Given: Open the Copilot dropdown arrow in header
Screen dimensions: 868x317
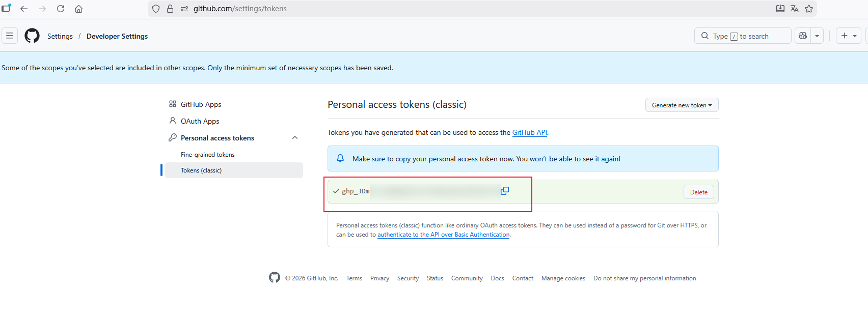Looking at the screenshot, I should point(817,36).
